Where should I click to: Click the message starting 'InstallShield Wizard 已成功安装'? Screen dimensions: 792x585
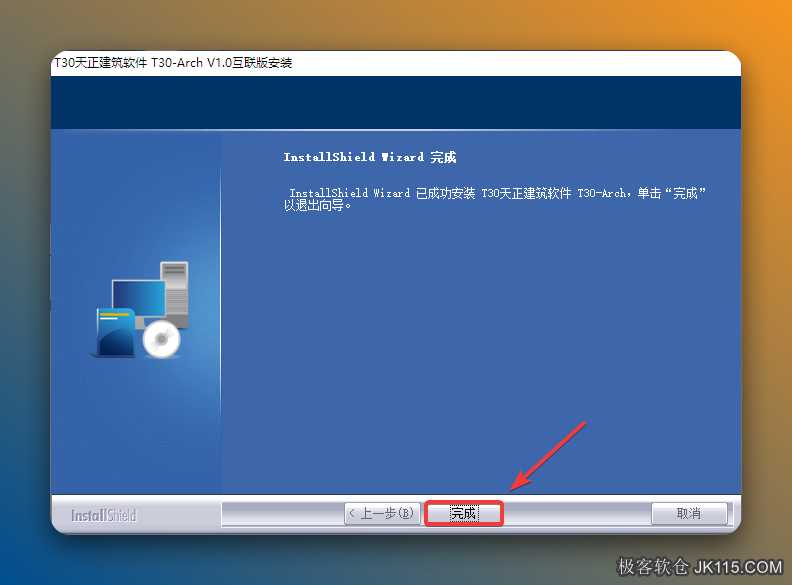494,199
